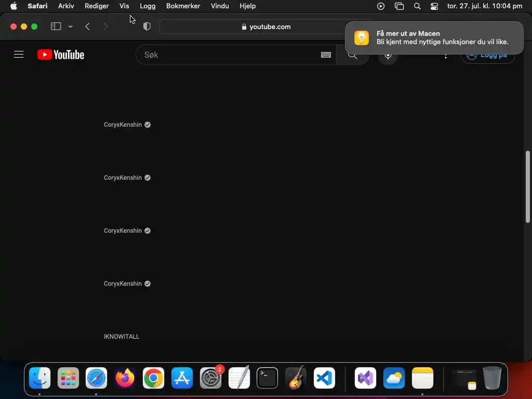Click the date and time in menu bar
532x399 pixels.
485,6
